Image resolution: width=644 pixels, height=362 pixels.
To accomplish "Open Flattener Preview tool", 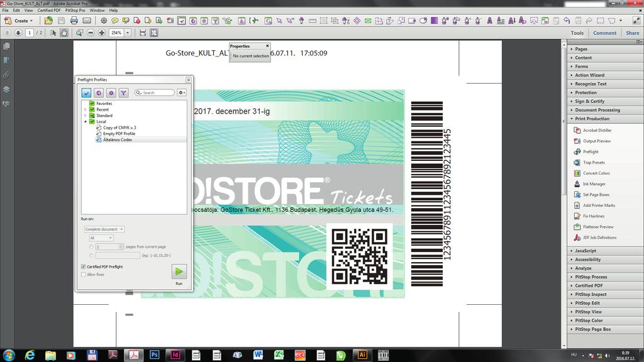I will pos(598,226).
